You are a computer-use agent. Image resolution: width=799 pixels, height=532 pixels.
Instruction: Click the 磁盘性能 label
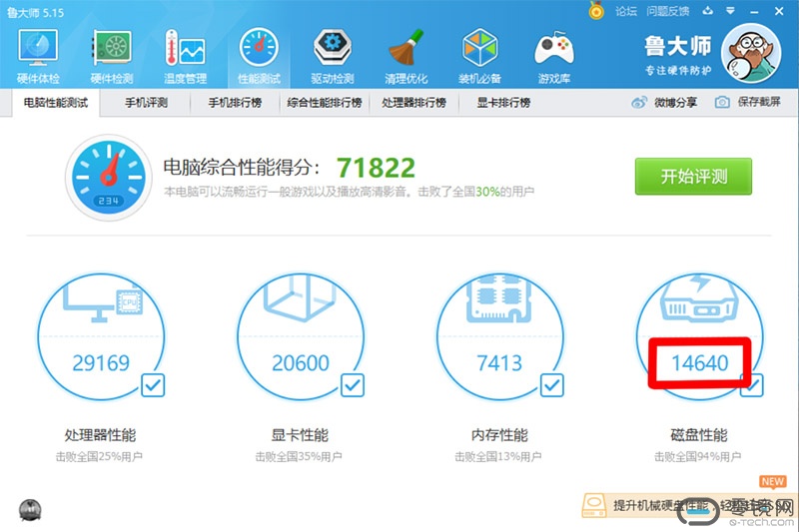click(x=699, y=435)
